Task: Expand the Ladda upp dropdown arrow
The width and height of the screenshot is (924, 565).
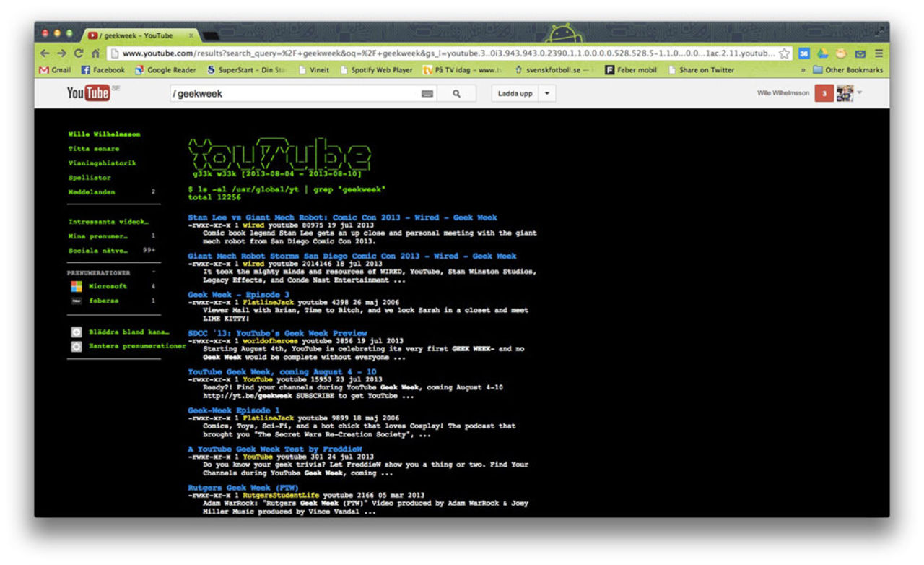Action: [546, 93]
